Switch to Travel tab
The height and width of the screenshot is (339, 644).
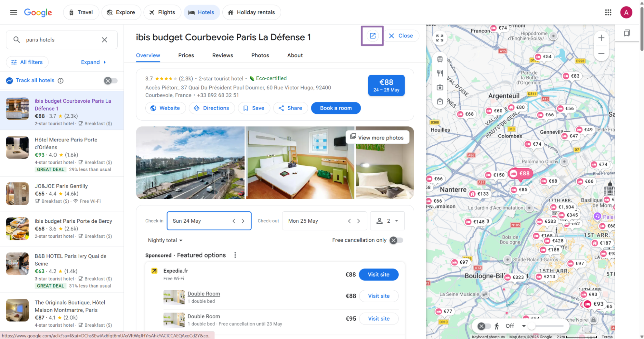[81, 12]
